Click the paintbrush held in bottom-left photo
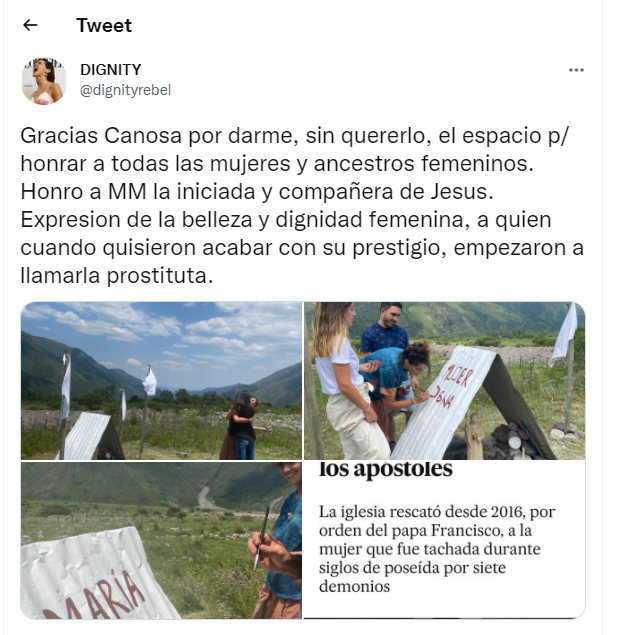Screen dimensions: 624x635 [x=262, y=539]
